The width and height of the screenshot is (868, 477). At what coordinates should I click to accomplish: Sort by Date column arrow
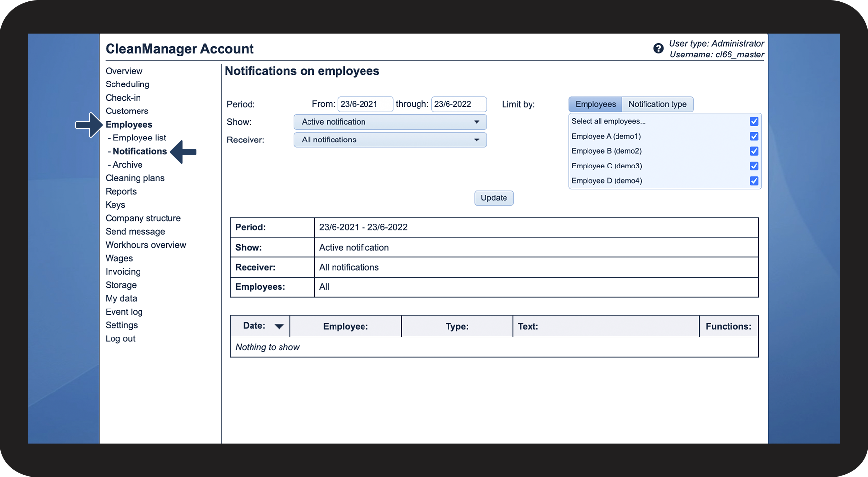(x=279, y=326)
